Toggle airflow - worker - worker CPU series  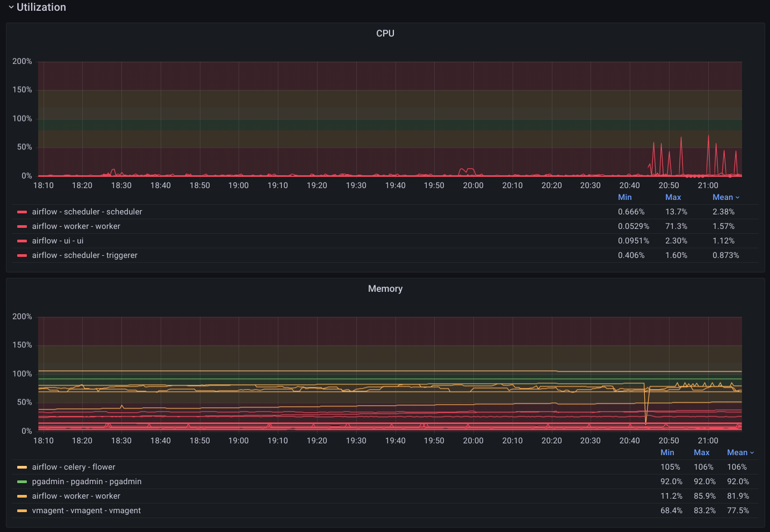(x=76, y=226)
